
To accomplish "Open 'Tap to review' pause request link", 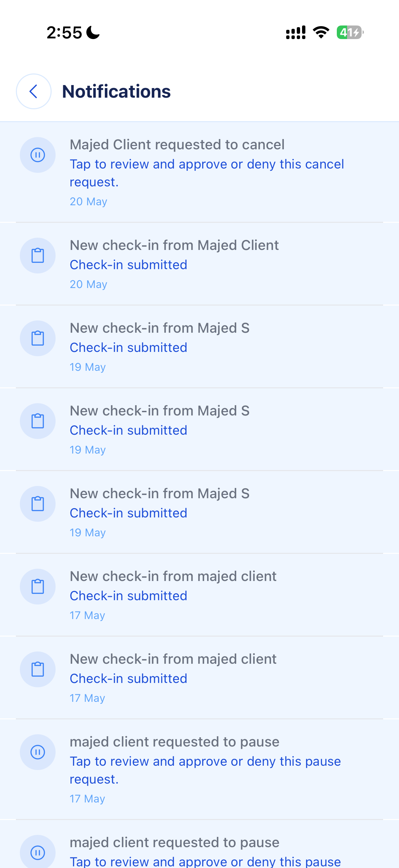I will pyautogui.click(x=205, y=770).
